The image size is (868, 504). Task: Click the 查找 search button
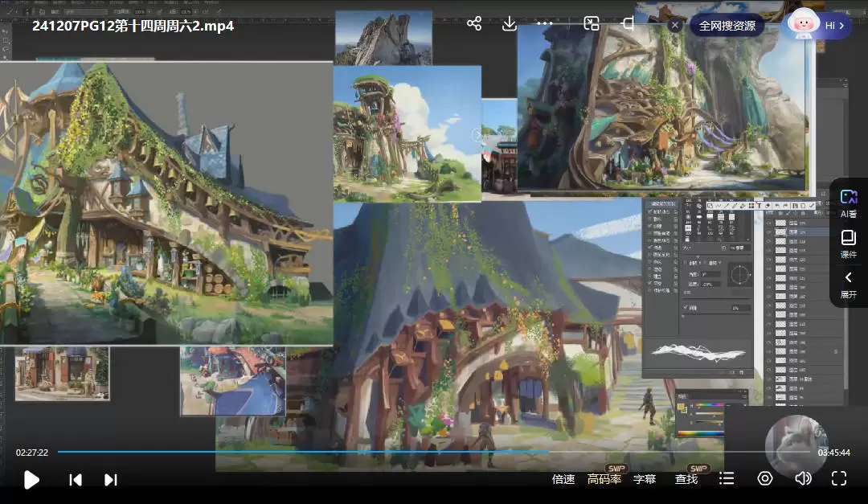[686, 479]
